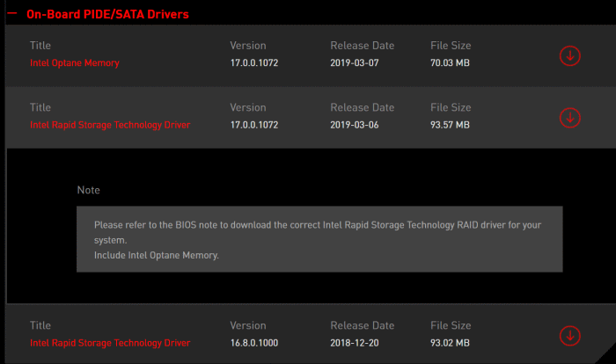Collapse the On-Board PIDE/SATA Drivers section
This screenshot has width=616, height=364.
click(x=12, y=13)
